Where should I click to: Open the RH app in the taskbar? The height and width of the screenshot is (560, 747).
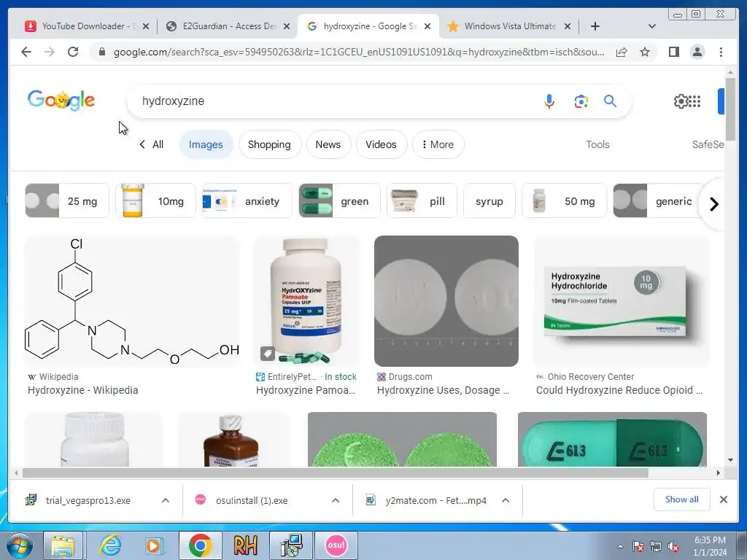click(x=245, y=545)
